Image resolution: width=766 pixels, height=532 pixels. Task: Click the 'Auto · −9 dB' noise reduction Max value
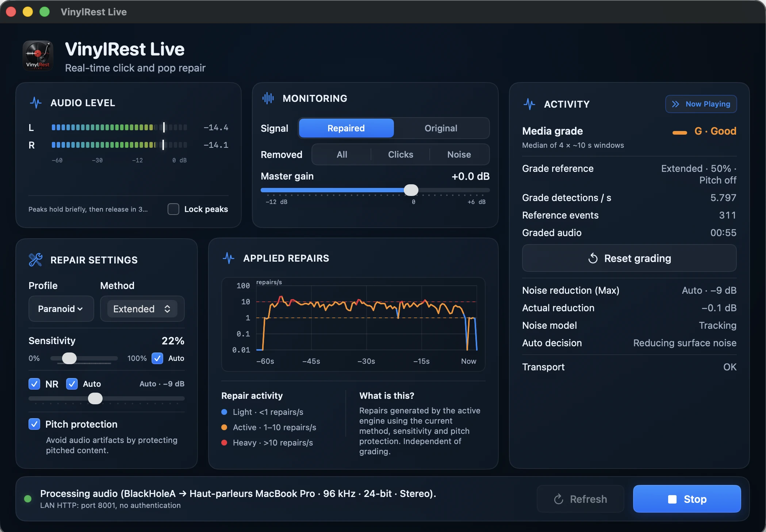[x=709, y=290]
